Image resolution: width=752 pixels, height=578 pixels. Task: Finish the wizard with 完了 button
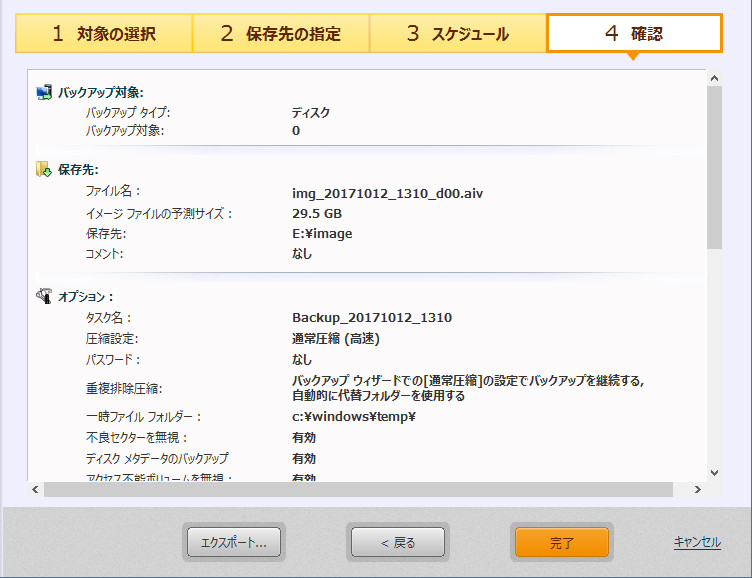(x=561, y=543)
